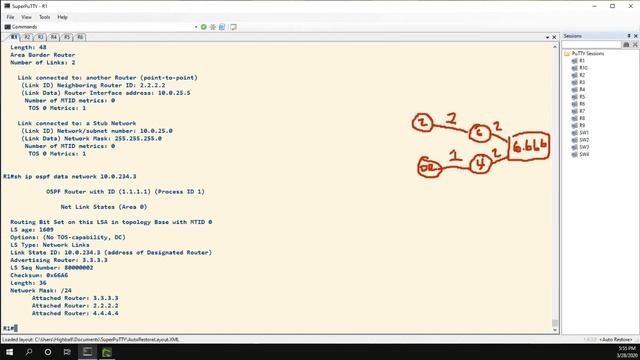
Task: Switch to the R6 terminal tab
Action: pyautogui.click(x=80, y=37)
